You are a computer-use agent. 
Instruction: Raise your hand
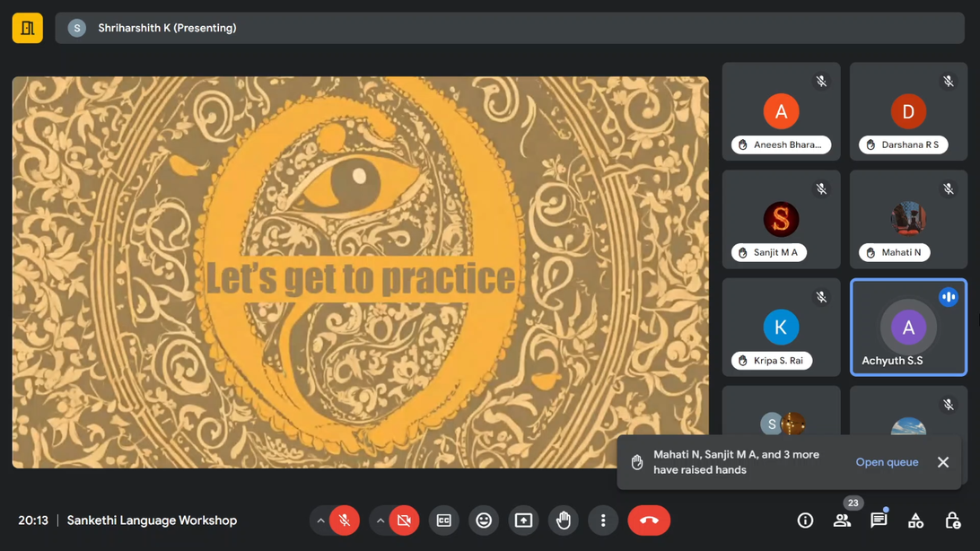tap(564, 520)
